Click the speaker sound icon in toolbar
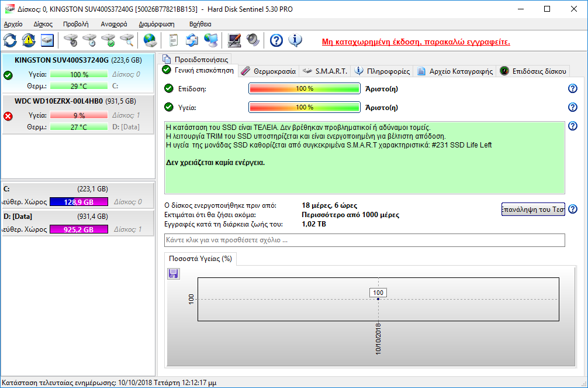 click(253, 40)
